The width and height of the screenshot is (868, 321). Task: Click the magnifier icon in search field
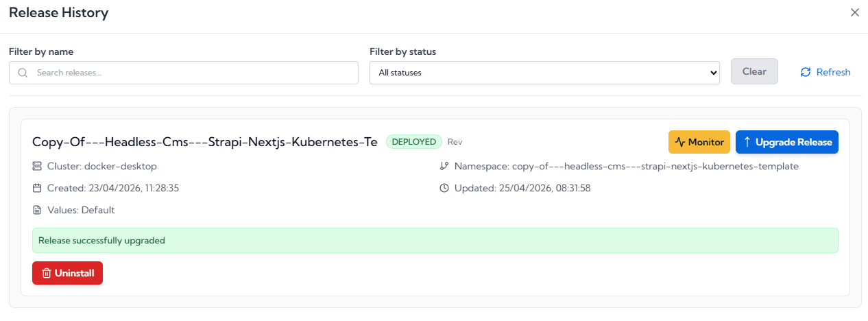(x=23, y=73)
